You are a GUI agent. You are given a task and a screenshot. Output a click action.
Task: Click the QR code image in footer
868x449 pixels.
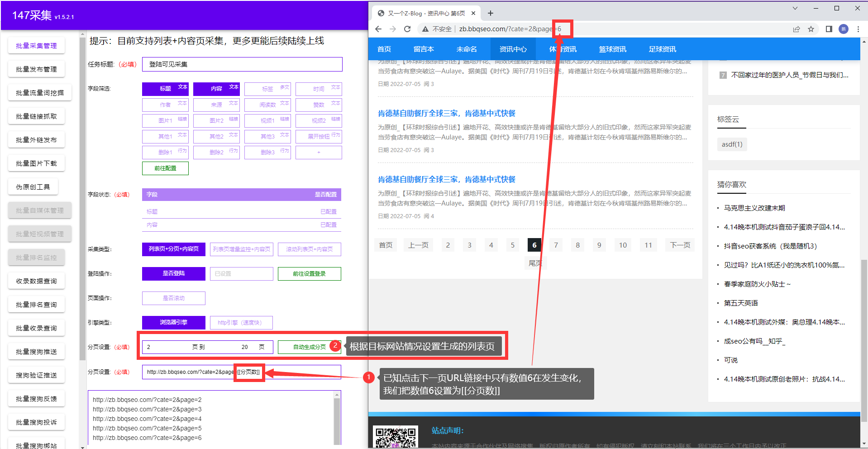pos(396,437)
